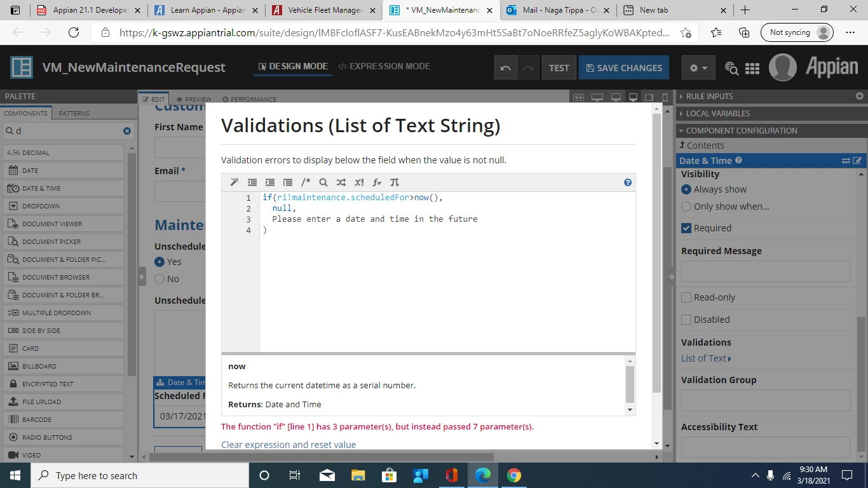Open the Patterns palette tab
The height and width of the screenshot is (488, 868).
74,113
